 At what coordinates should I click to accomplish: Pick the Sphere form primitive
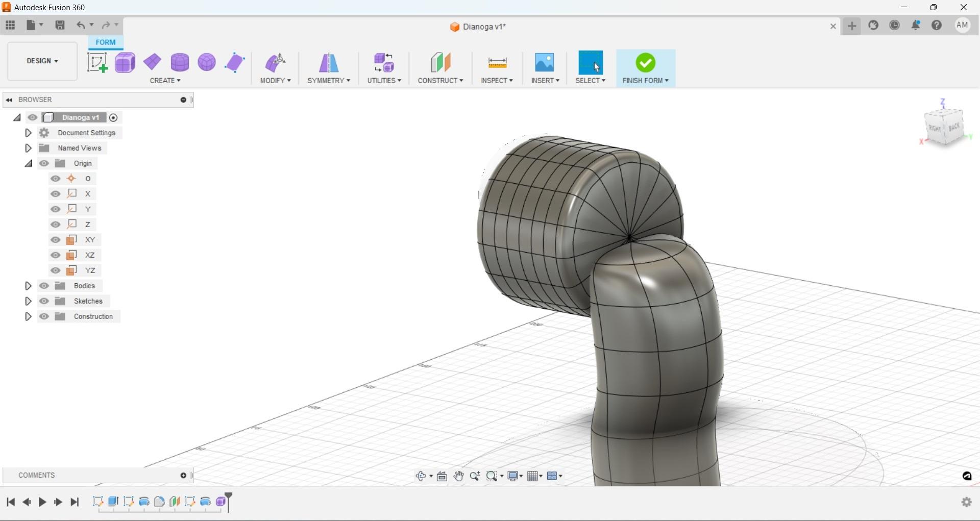207,62
